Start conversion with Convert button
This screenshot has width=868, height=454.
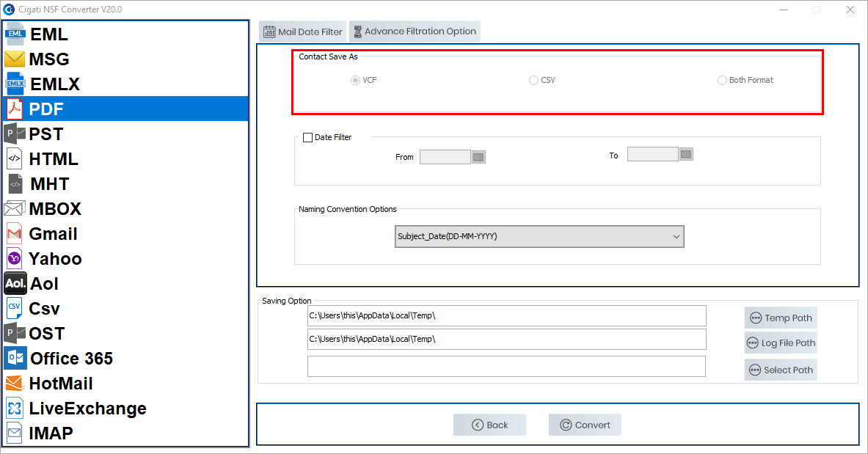585,425
